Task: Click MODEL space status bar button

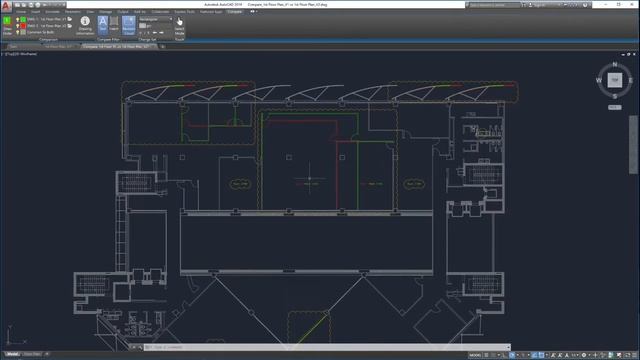Action: (x=475, y=355)
